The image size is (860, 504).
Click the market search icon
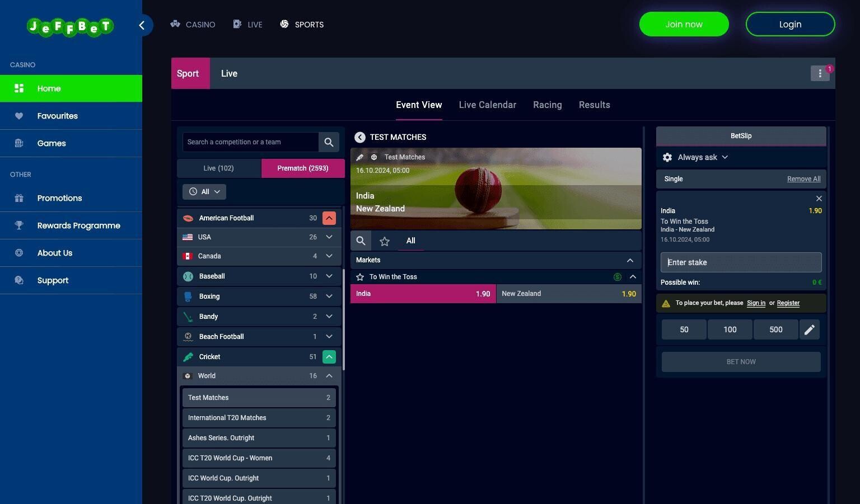361,241
